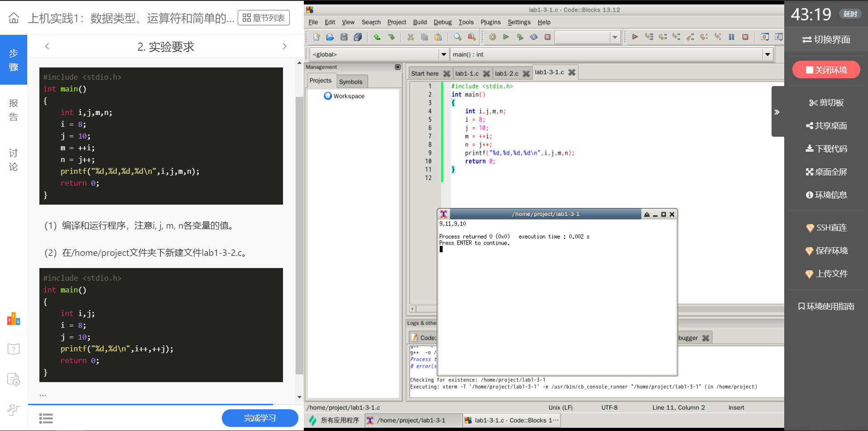Collapse the right sidebar with the chevron handle
Screen dimensions: 868x431
click(777, 112)
